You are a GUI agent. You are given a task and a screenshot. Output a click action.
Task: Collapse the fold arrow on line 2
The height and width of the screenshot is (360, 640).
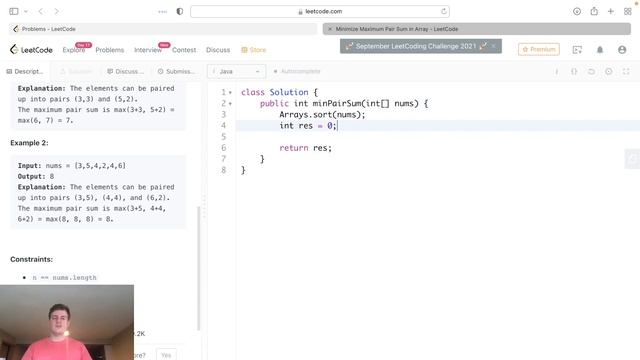point(230,104)
